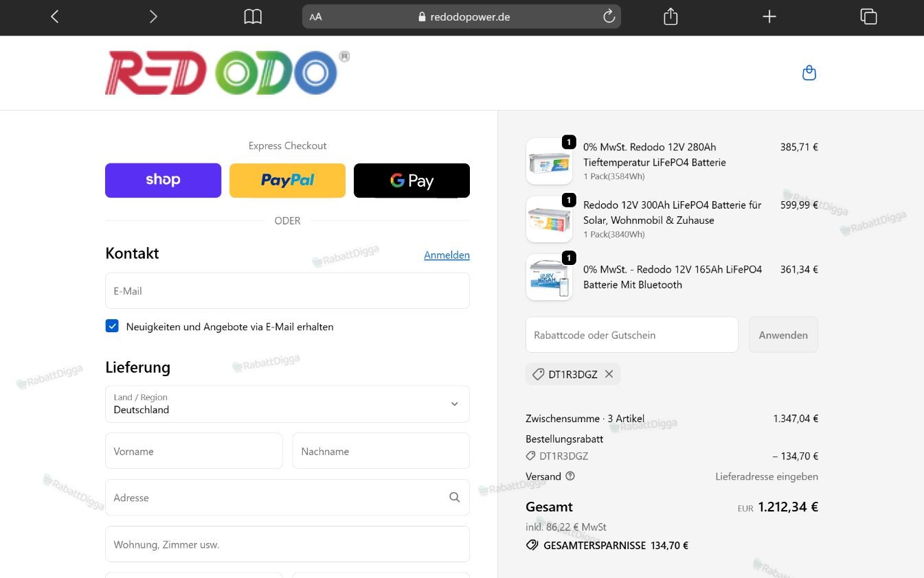The height and width of the screenshot is (578, 924).
Task: Click the Anwenden button
Action: pos(783,335)
